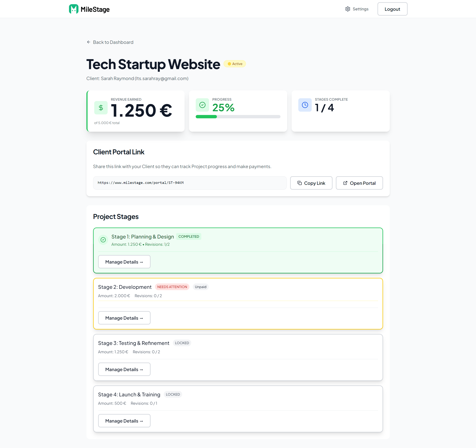Click the Unpaid badge on Stage 2
Image resolution: width=476 pixels, height=448 pixels.
click(x=200, y=287)
